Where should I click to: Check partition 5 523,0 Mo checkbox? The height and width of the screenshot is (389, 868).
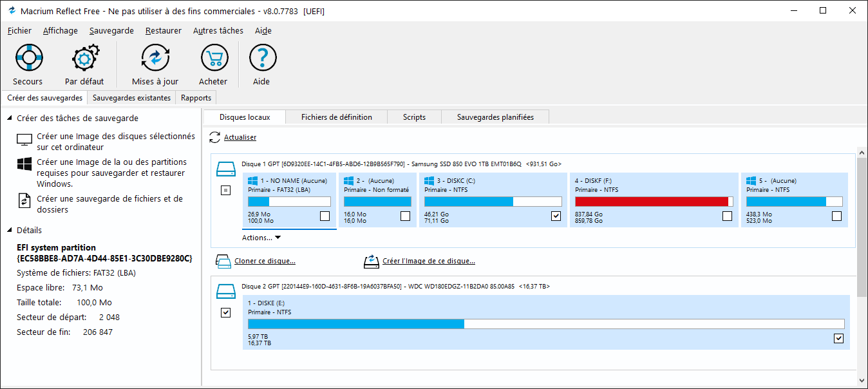[x=836, y=216]
